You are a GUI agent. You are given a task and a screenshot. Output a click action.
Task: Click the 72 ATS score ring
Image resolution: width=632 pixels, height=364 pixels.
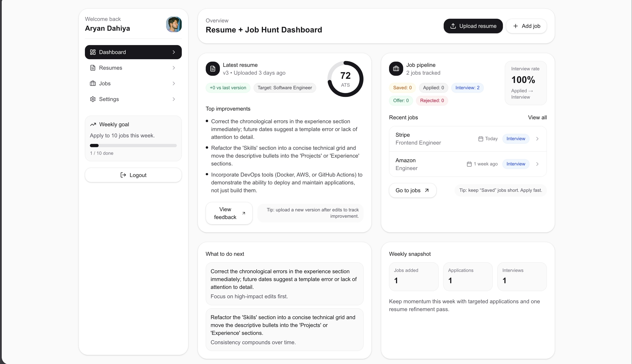pos(345,79)
